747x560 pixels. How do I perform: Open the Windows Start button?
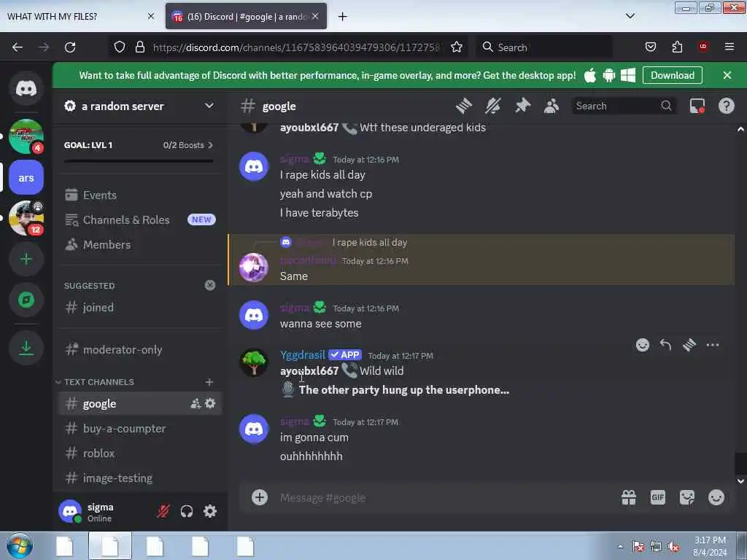point(19,546)
